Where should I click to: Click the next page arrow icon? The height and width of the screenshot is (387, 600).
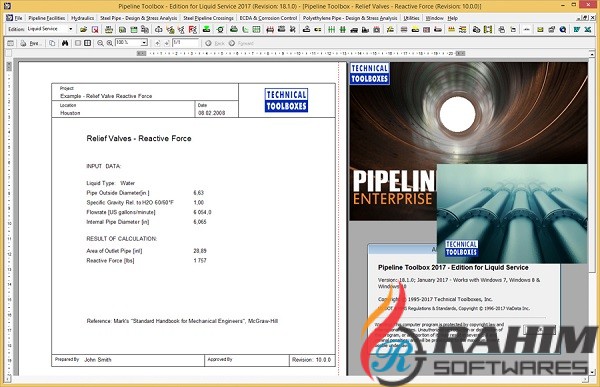pyautogui.click(x=166, y=43)
